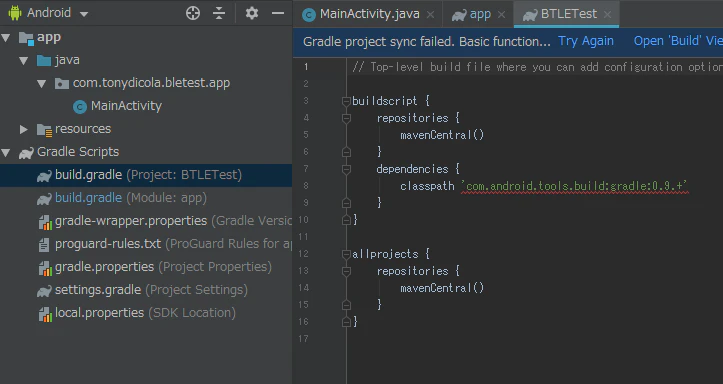Click mavenCentral() on line 14
This screenshot has height=384, width=723.
pyautogui.click(x=442, y=288)
